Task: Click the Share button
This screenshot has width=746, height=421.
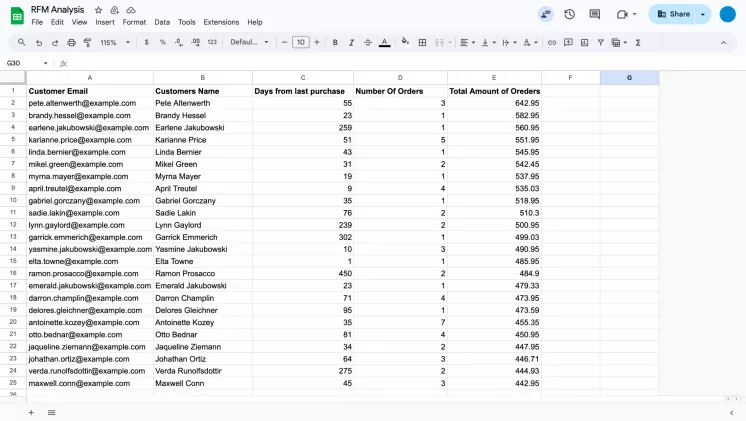Action: [673, 14]
